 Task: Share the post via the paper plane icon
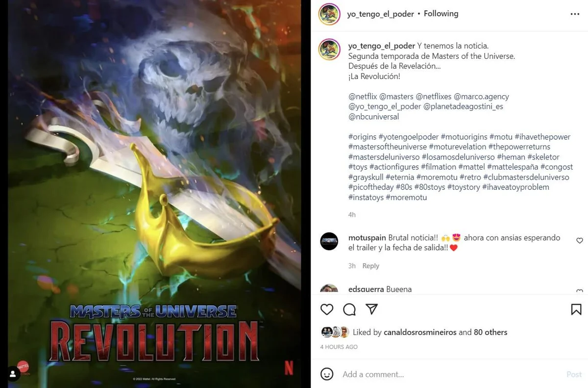pos(371,310)
